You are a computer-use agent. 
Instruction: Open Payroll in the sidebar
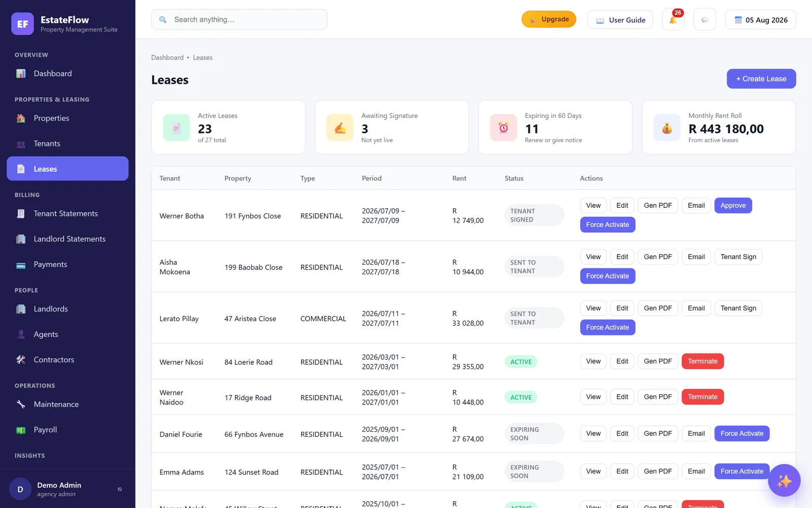click(67, 430)
